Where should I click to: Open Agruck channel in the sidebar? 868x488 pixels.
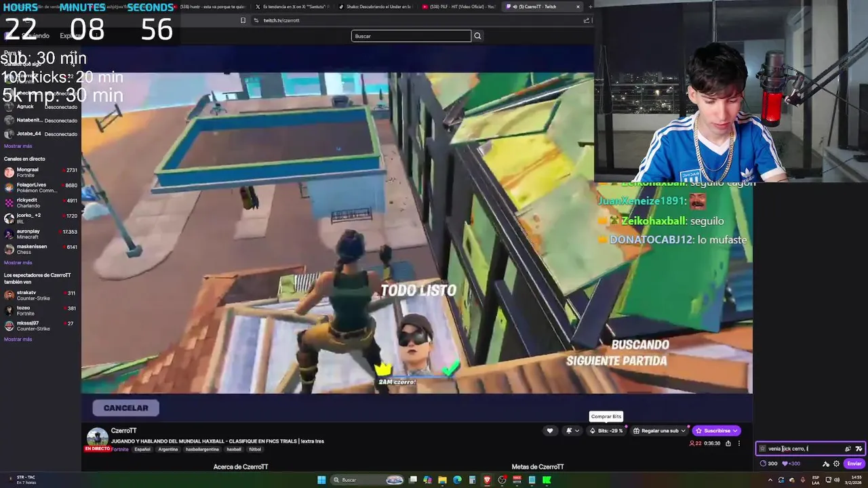coord(41,107)
